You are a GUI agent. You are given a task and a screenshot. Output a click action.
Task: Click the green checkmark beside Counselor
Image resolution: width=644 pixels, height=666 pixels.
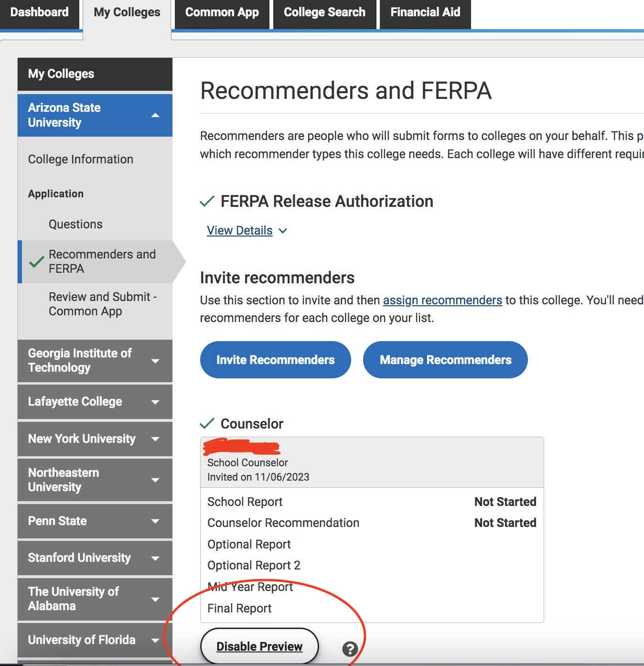pos(207,423)
